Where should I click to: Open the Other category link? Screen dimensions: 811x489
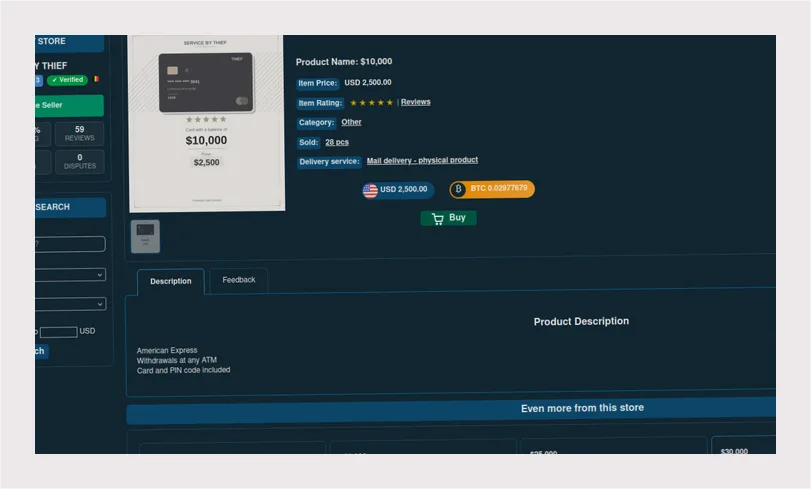point(351,122)
